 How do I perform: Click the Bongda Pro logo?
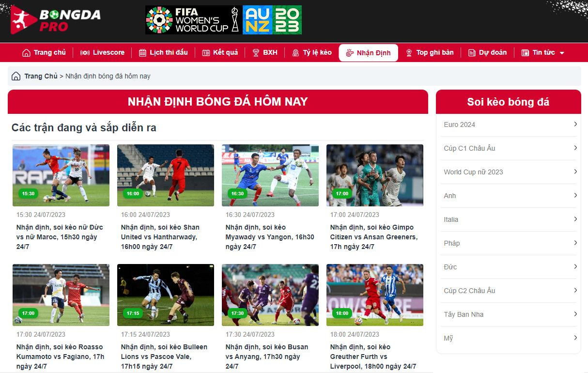tap(55, 20)
